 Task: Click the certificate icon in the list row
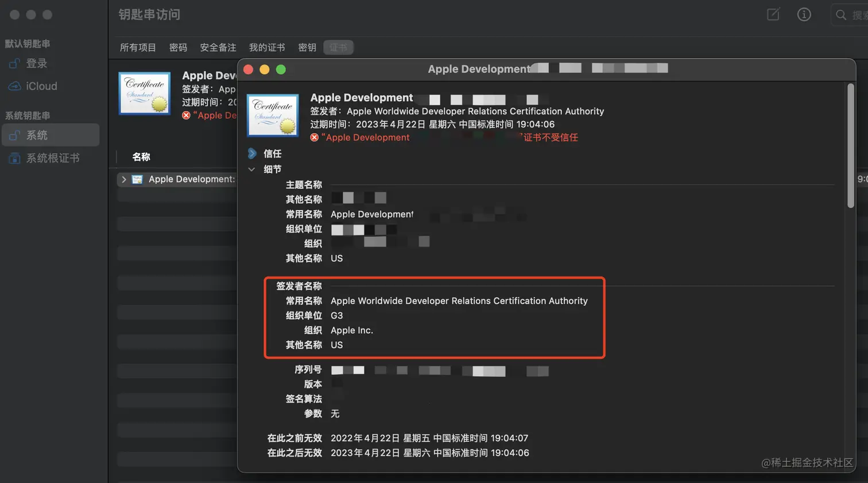(137, 180)
